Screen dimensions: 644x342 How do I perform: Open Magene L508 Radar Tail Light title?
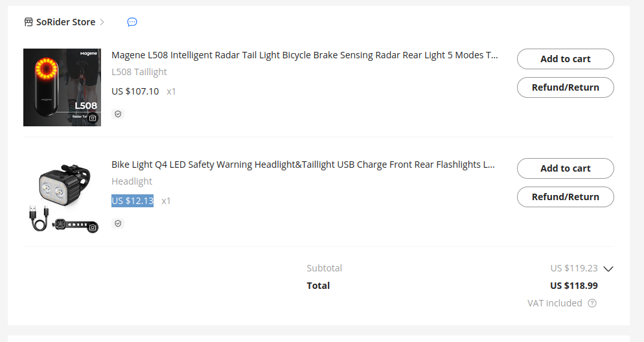[x=305, y=55]
